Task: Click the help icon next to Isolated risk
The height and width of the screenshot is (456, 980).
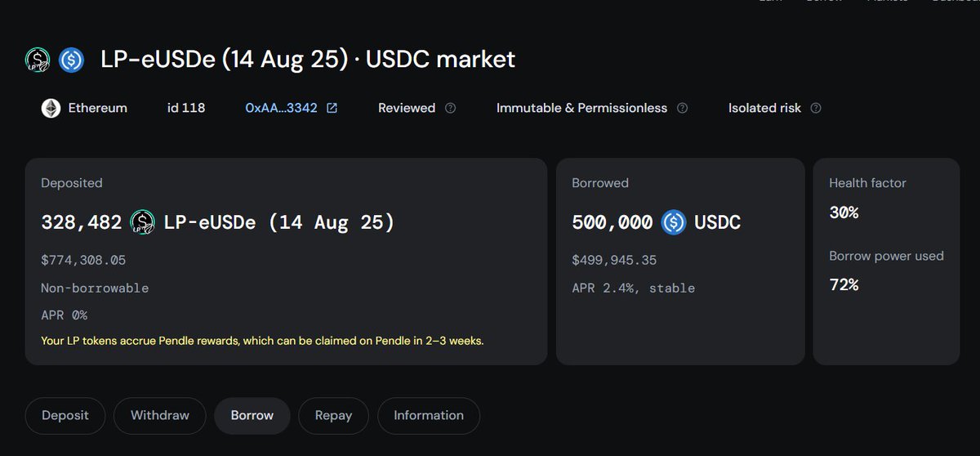Action: click(x=816, y=108)
